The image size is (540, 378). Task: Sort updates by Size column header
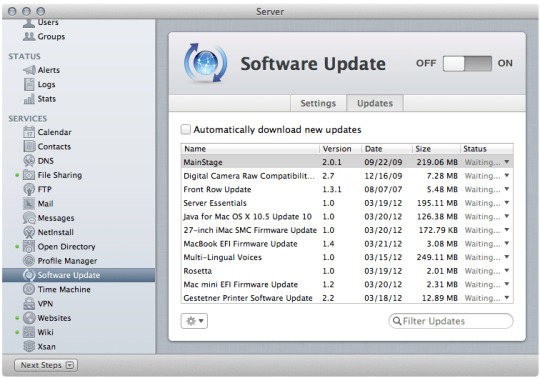(436, 149)
